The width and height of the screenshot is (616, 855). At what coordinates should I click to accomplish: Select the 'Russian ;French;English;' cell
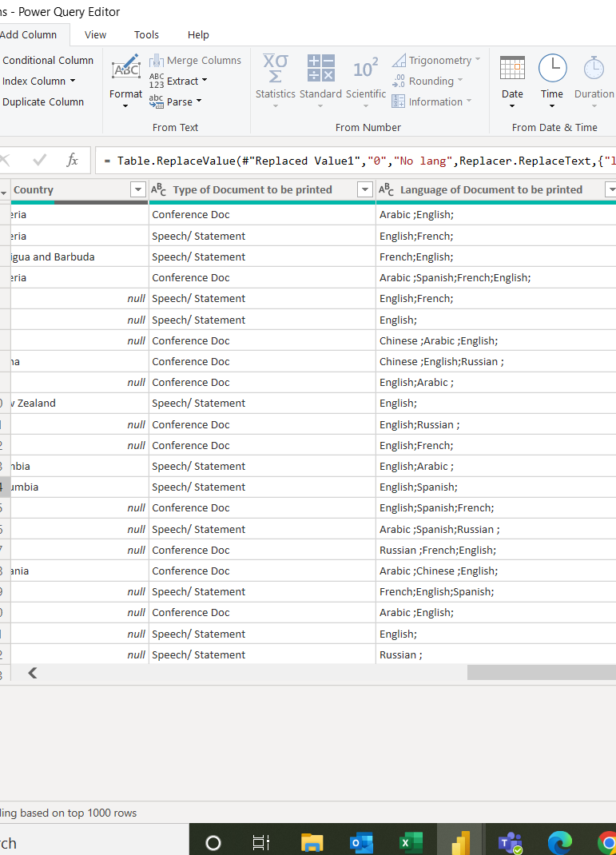tap(496, 551)
